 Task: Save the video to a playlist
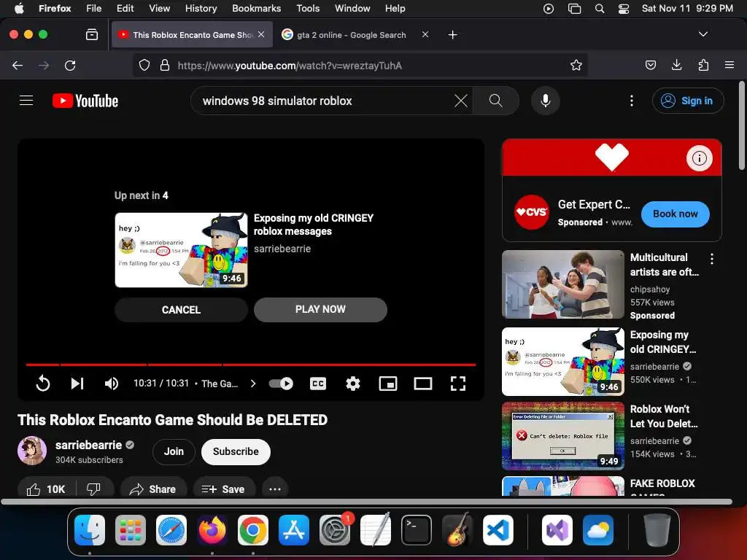223,489
